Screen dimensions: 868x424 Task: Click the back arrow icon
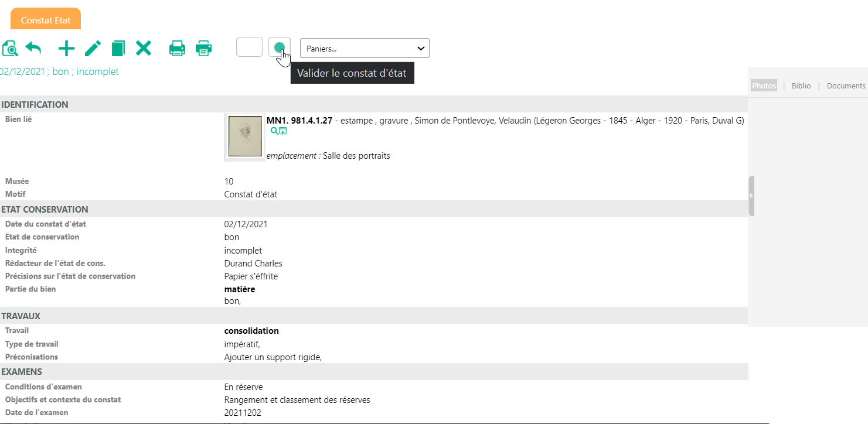[33, 48]
